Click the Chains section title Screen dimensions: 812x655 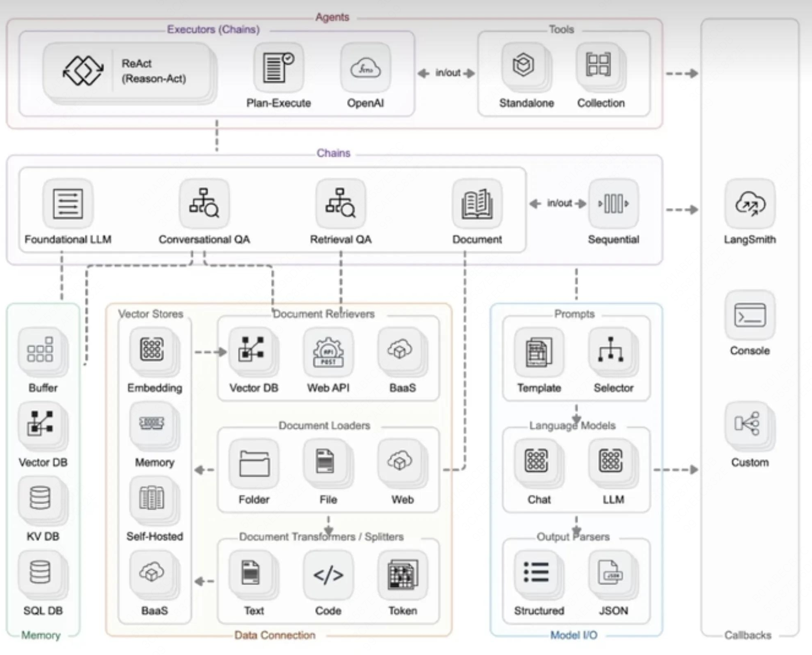pos(333,153)
